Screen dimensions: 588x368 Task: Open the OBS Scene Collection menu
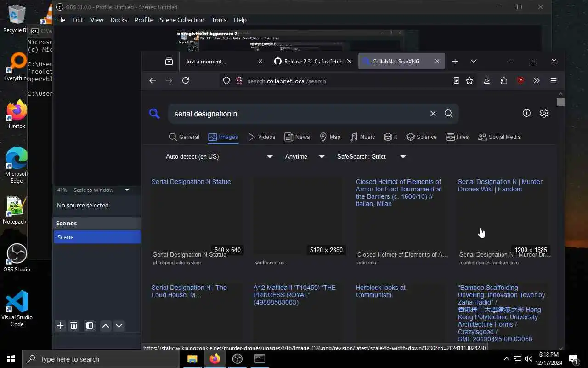[182, 20]
